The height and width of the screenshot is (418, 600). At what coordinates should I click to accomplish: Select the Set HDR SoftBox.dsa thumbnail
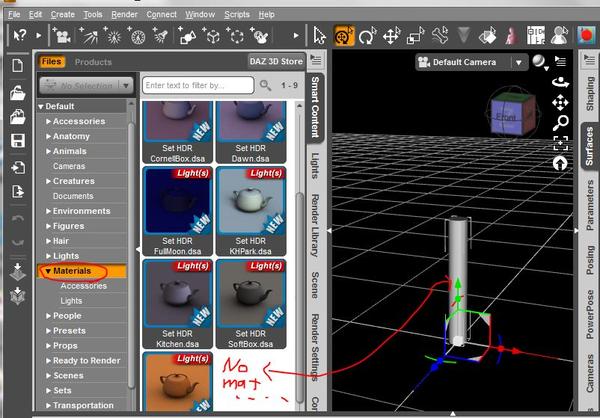coord(251,304)
